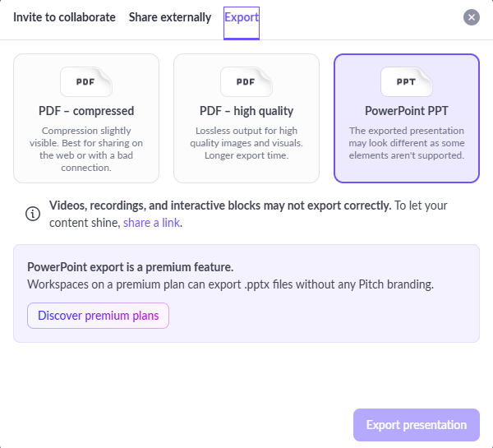The width and height of the screenshot is (493, 448).
Task: Close the export dialog
Action: 471,17
